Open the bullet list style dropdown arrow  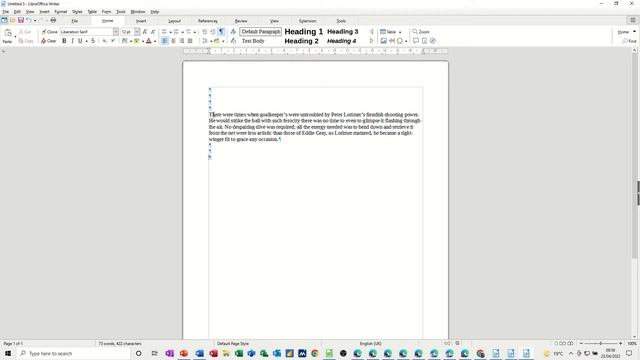click(170, 32)
